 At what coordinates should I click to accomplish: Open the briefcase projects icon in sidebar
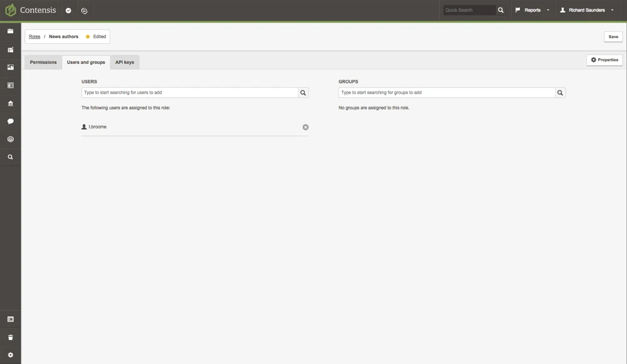click(x=10, y=31)
